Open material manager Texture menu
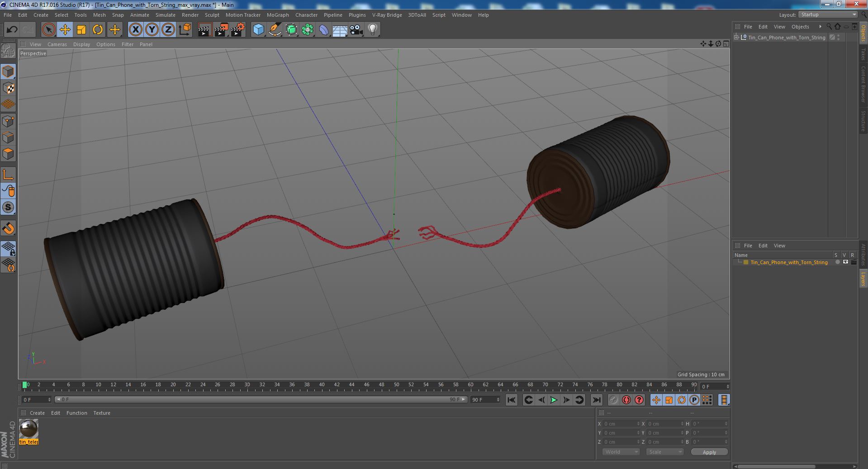This screenshot has width=868, height=469. point(102,413)
